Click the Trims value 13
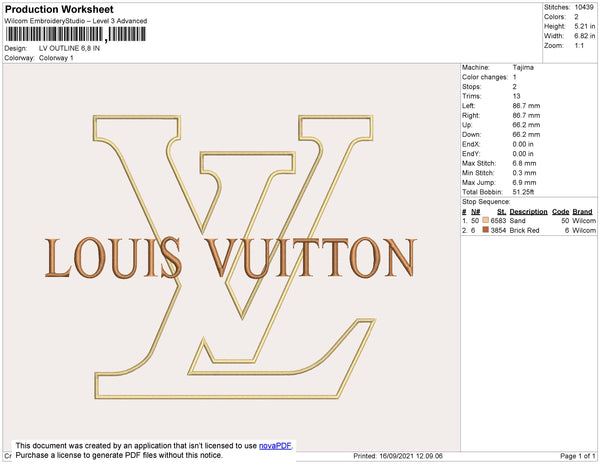600x464 pixels. pos(516,96)
